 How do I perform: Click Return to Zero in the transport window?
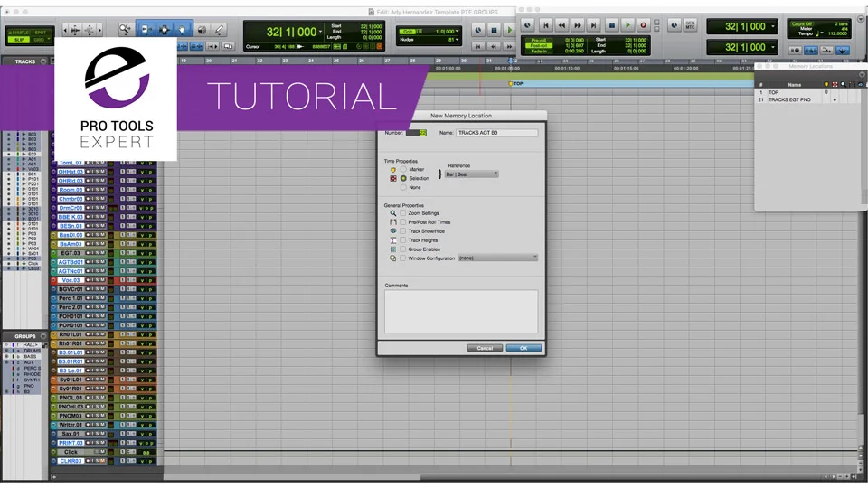546,25
